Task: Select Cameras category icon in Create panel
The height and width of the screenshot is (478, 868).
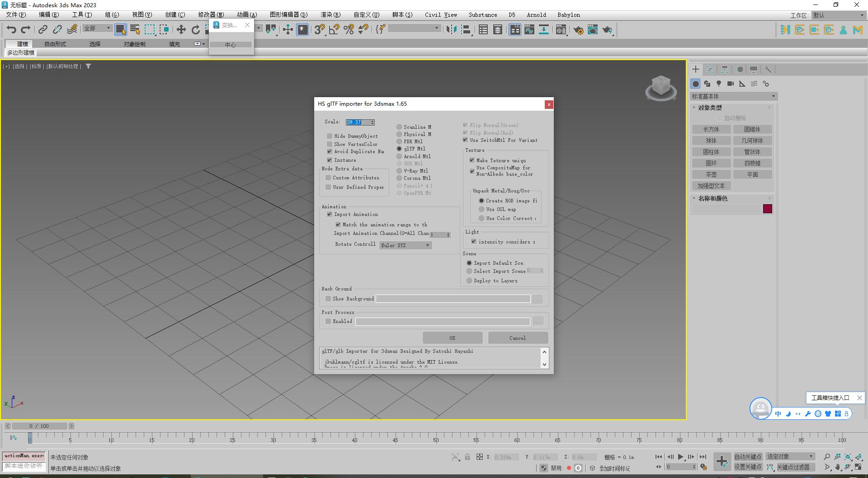Action: [x=731, y=84]
